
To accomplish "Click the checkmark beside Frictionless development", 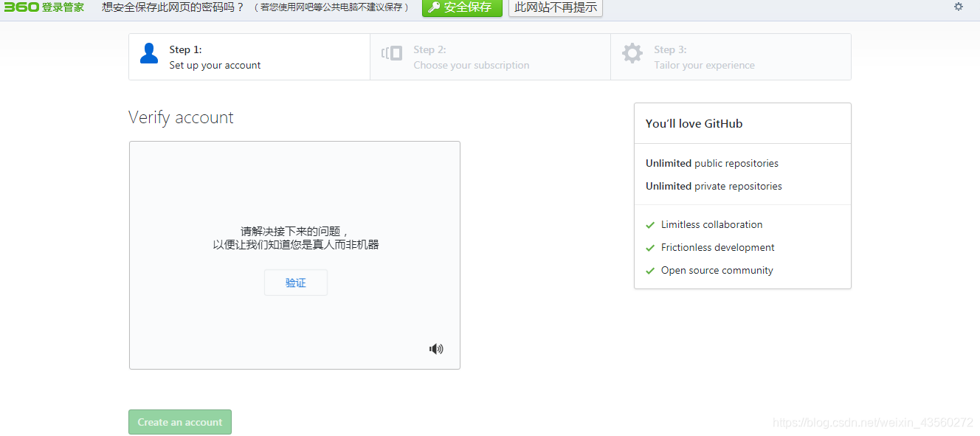I will [x=650, y=248].
